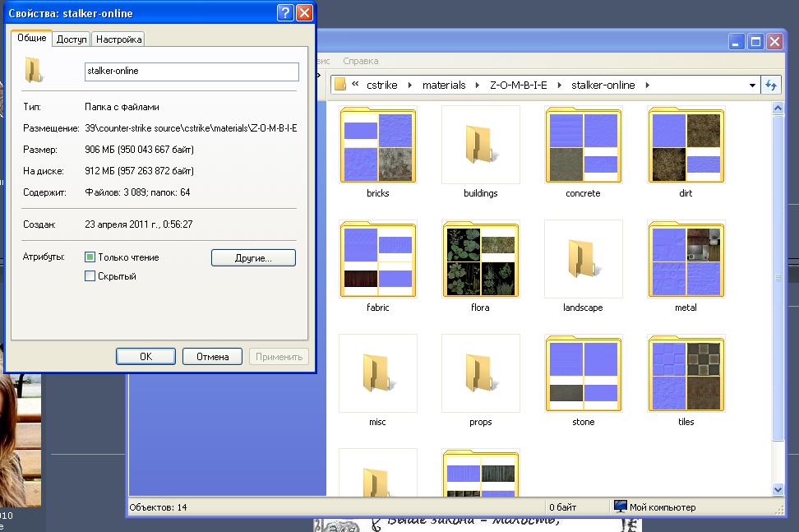This screenshot has width=799, height=532.
Task: Click the contents value 'Файлов: 3 089; папок: 64'
Action: click(137, 192)
